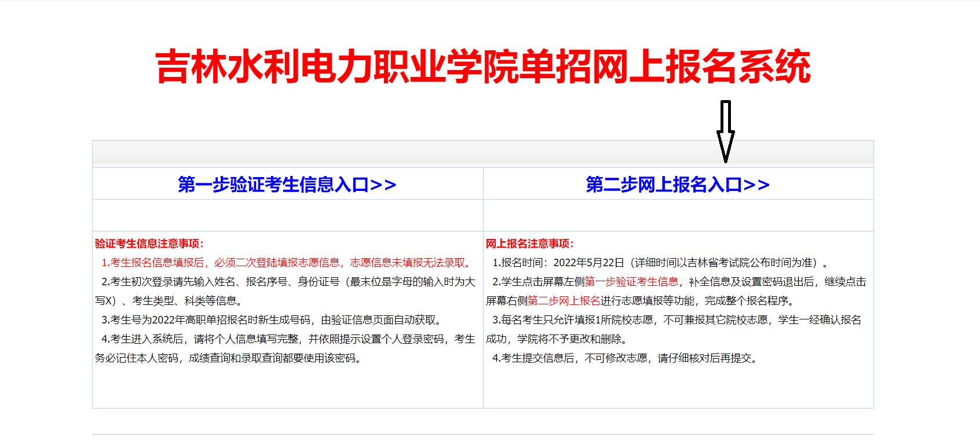
Task: Click the line 成功，学院将不予更改和删除
Action: pos(557,339)
